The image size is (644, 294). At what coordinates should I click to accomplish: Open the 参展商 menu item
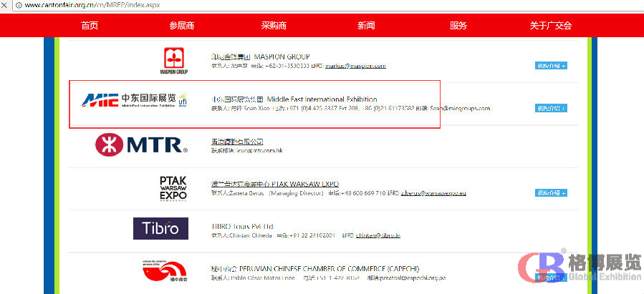[x=182, y=26]
